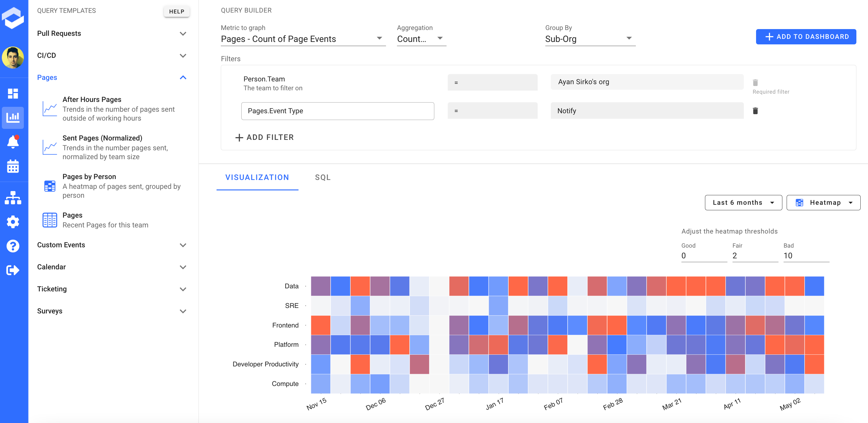The height and width of the screenshot is (423, 868).
Task: Collapse the Pages template section
Action: tap(183, 77)
